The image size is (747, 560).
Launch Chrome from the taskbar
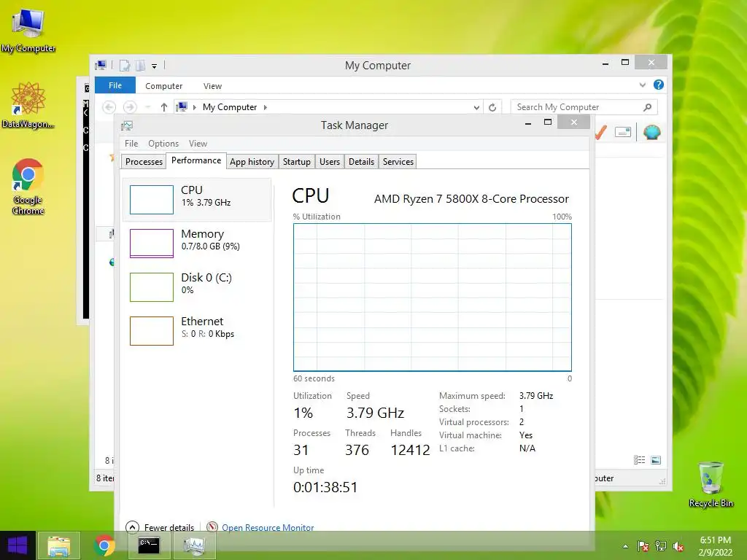(x=104, y=545)
